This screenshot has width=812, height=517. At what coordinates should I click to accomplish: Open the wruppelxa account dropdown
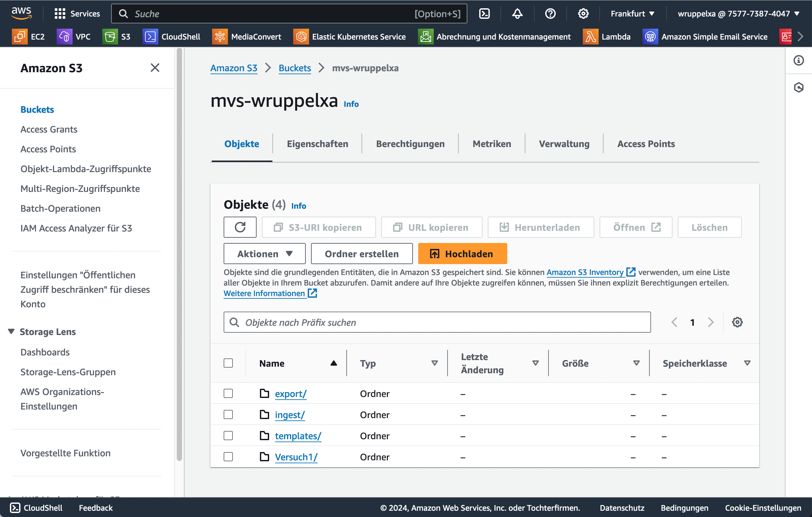click(x=738, y=14)
